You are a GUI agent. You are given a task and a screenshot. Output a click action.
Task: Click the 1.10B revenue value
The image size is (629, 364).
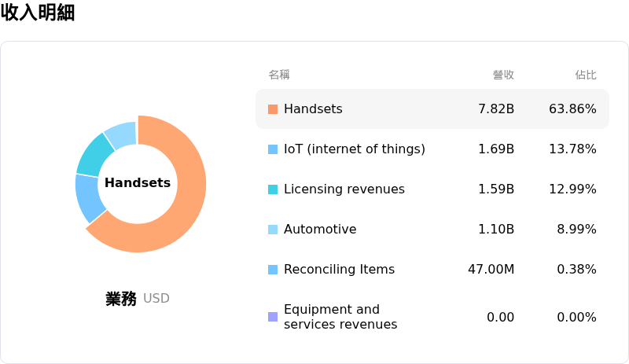pyautogui.click(x=496, y=229)
